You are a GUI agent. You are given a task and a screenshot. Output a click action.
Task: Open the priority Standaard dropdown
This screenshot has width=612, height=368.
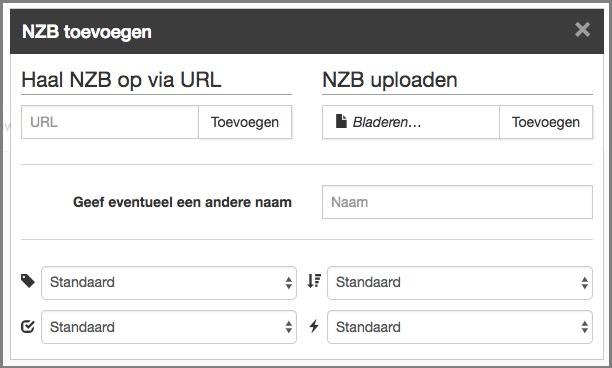(x=460, y=283)
